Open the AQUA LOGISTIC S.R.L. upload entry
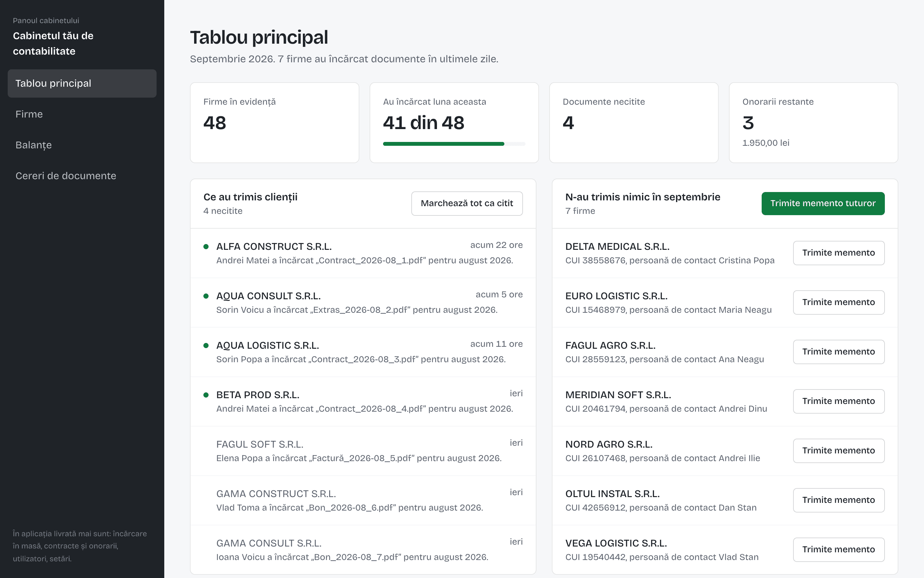Screen dimensions: 924x578 pyautogui.click(x=363, y=352)
